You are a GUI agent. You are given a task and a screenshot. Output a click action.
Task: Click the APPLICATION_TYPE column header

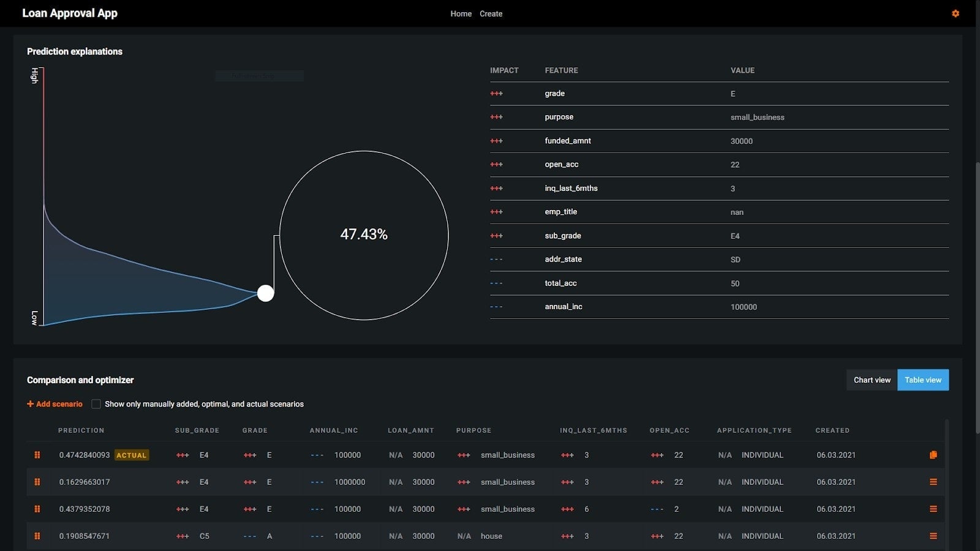755,430
